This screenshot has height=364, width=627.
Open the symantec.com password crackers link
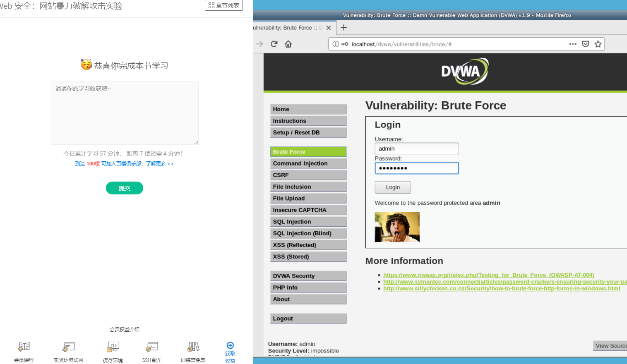[505, 282]
